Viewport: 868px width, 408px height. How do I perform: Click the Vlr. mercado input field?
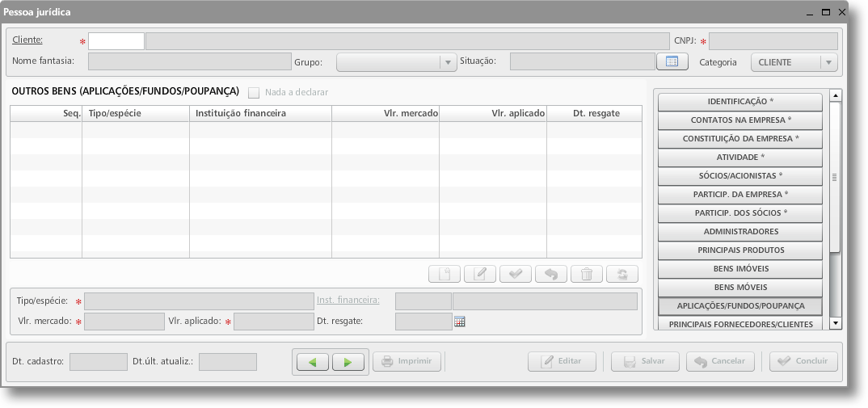124,322
